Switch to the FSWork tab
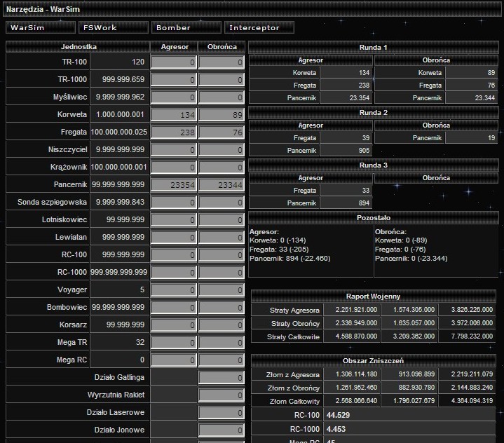The width and height of the screenshot is (504, 443). tap(113, 28)
